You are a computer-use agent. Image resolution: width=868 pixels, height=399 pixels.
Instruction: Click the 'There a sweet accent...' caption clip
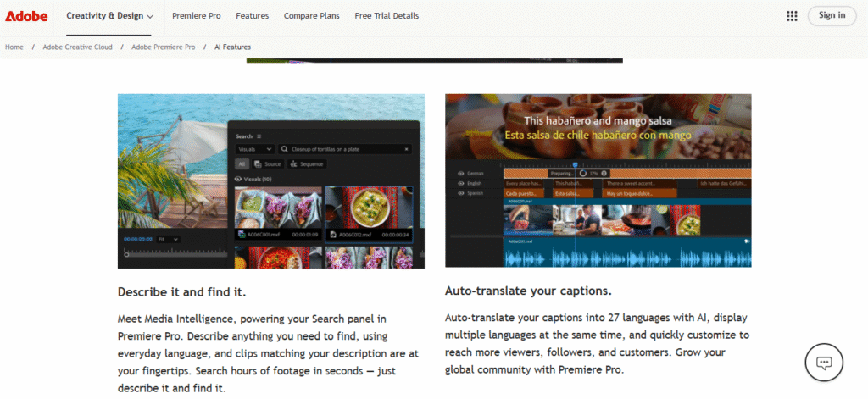point(639,183)
